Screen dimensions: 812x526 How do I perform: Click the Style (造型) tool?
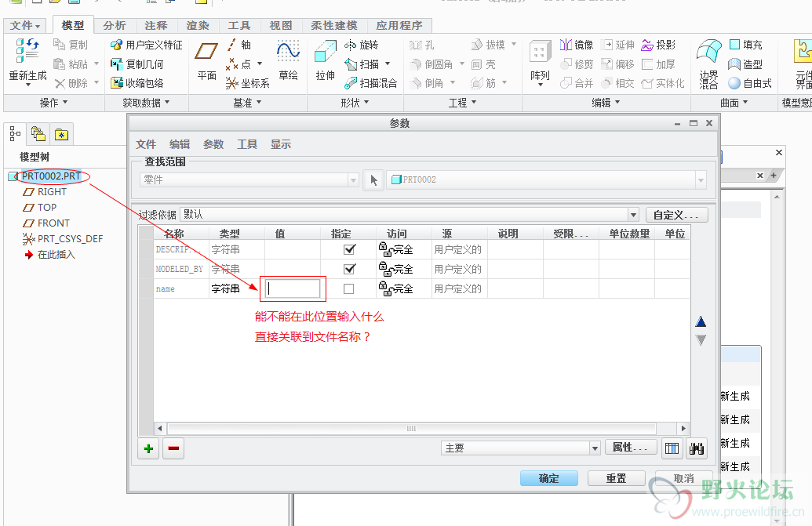[746, 64]
